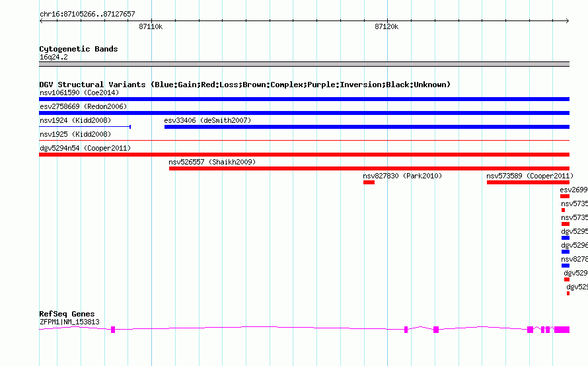Click the right arrowhead of the ruler
The height and width of the screenshot is (366, 588).
pos(568,20)
